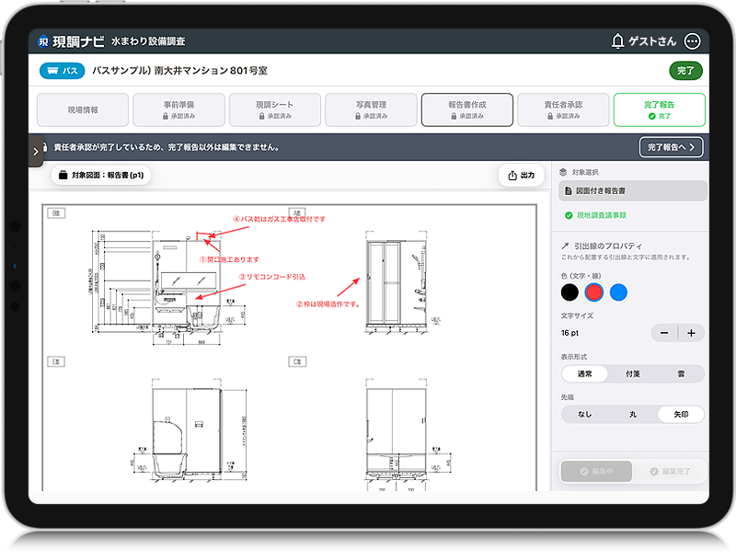Switch to the 現場情報 tab
This screenshot has width=736, height=560.
(83, 109)
